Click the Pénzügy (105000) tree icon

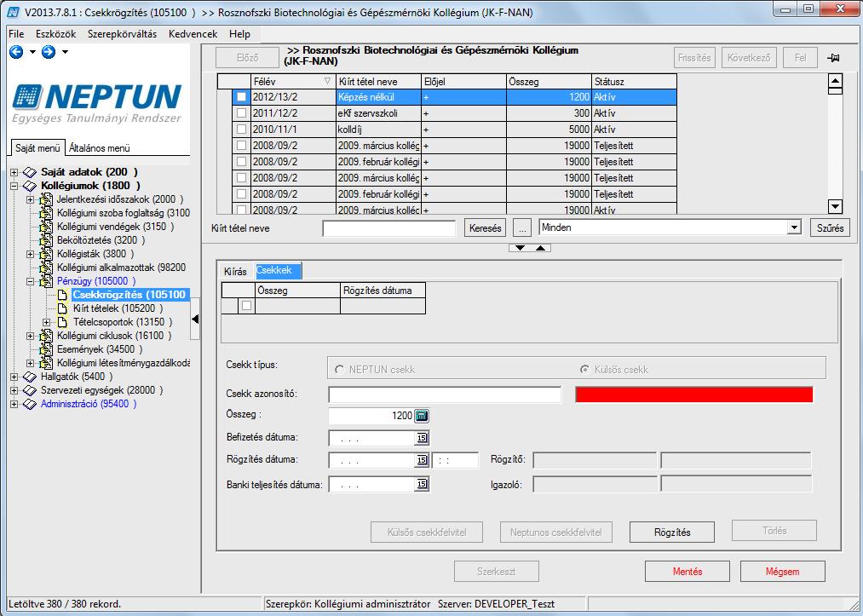46,281
